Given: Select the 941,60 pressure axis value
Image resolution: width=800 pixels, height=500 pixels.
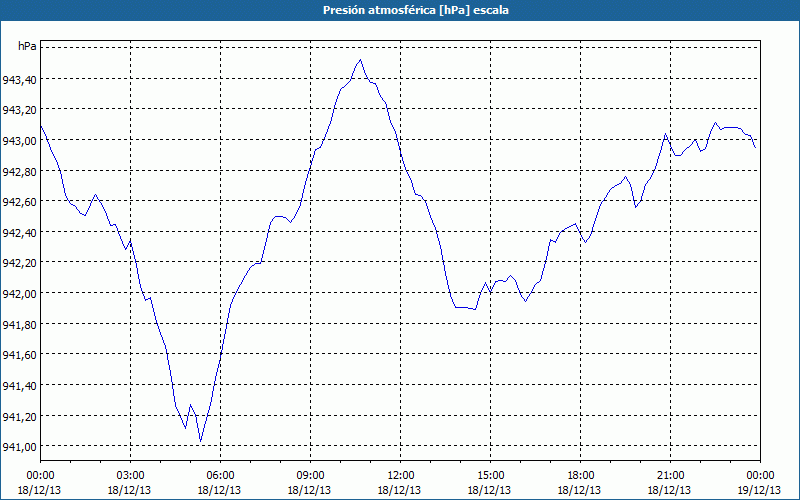Looking at the screenshot, I should pos(19,355).
